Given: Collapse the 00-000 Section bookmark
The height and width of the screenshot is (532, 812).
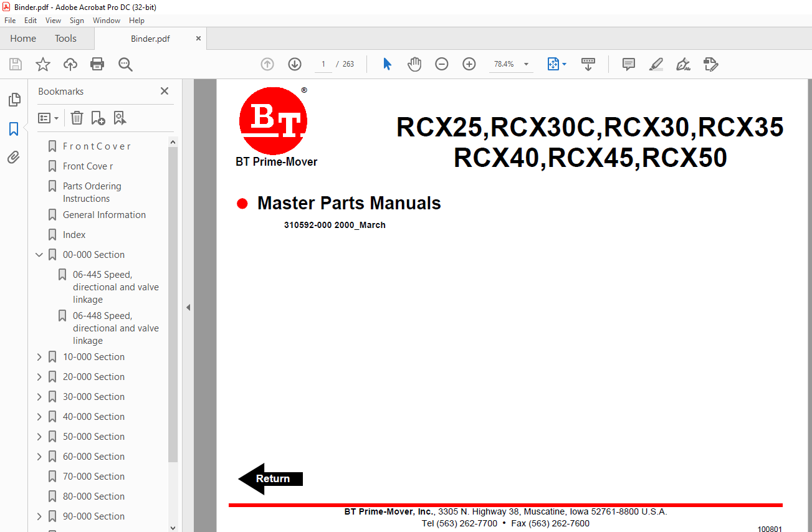Looking at the screenshot, I should (39, 255).
